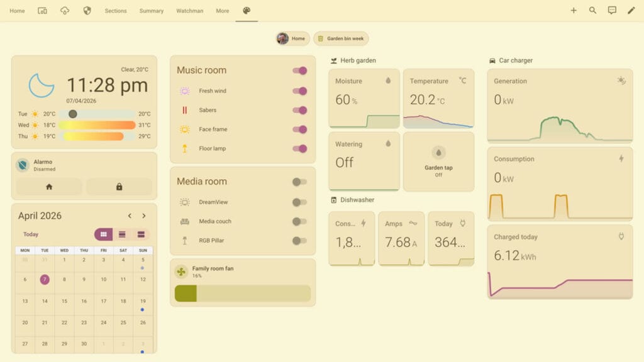
Task: Go to previous calendar month chevron
Action: point(130,216)
